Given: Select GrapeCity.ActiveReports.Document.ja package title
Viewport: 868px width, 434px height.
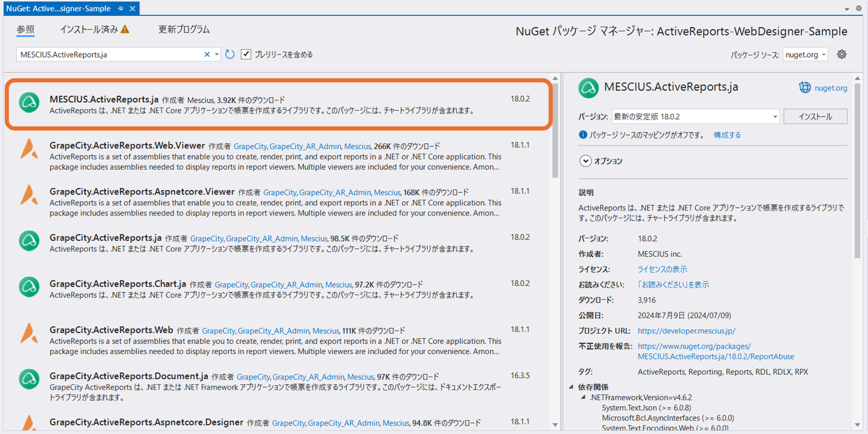Looking at the screenshot, I should pyautogui.click(x=129, y=376).
